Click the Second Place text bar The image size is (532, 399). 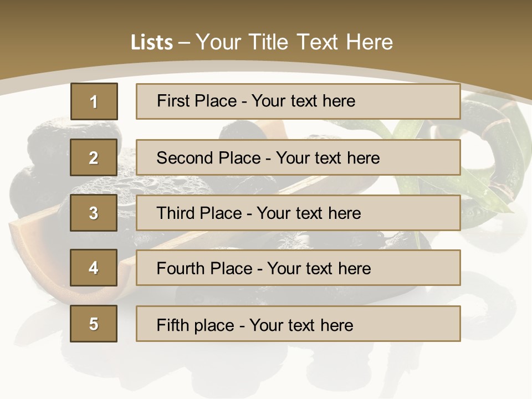pyautogui.click(x=298, y=157)
